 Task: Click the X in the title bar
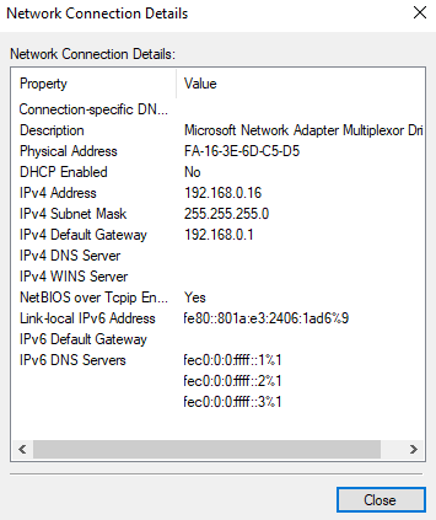pyautogui.click(x=420, y=13)
